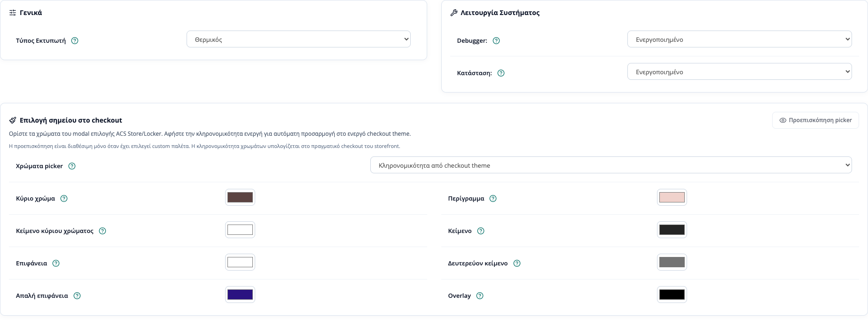Screen dimensions: 868x326
Task: Open the Κείμενο κύριου χρώματος white swatch
Action: tap(240, 230)
